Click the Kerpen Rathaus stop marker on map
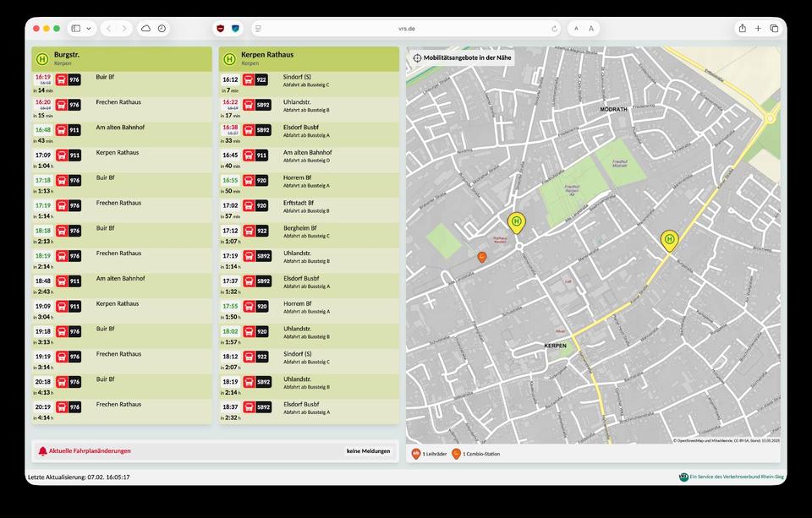Screen dimensions: 812x518 coord(516,222)
